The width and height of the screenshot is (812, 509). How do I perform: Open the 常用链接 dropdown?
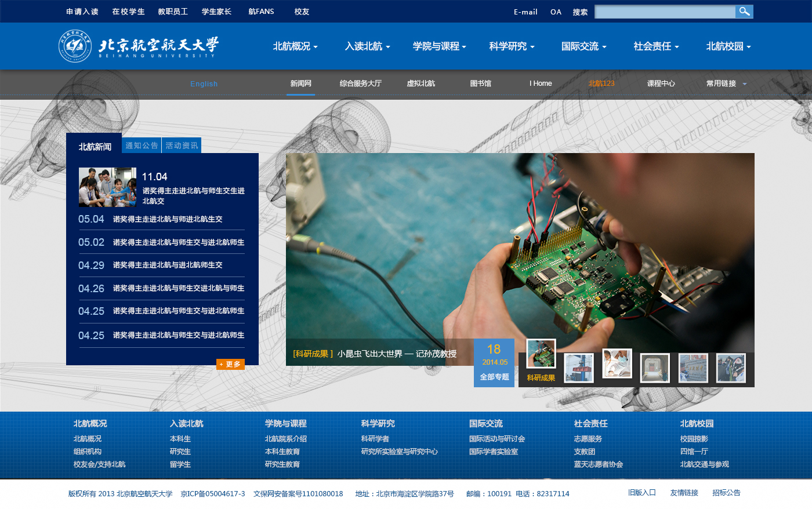726,83
